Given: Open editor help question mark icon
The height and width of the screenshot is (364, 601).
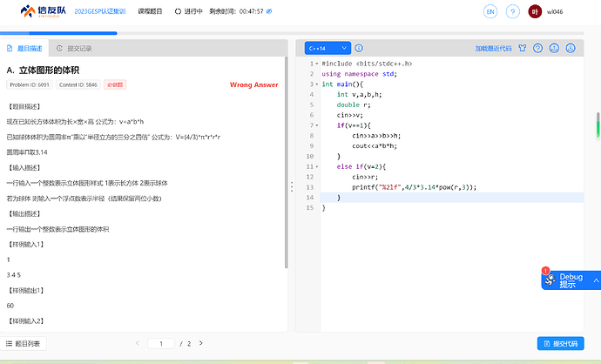Looking at the screenshot, I should (537, 48).
